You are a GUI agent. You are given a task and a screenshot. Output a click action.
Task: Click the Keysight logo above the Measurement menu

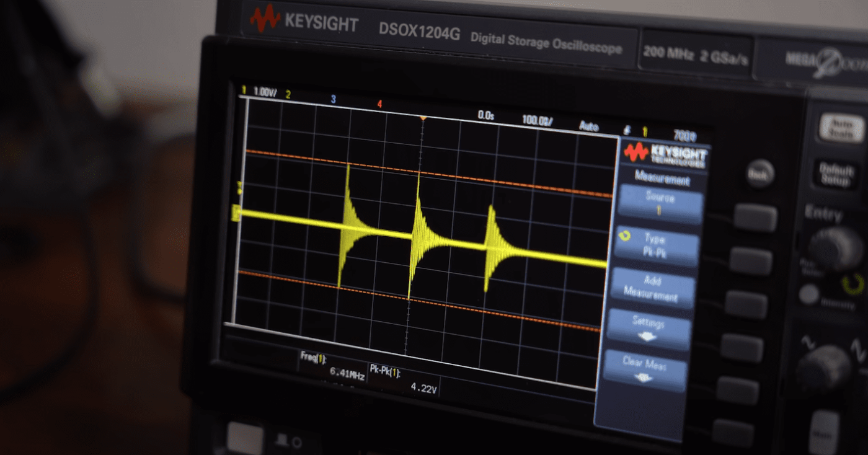tap(662, 154)
